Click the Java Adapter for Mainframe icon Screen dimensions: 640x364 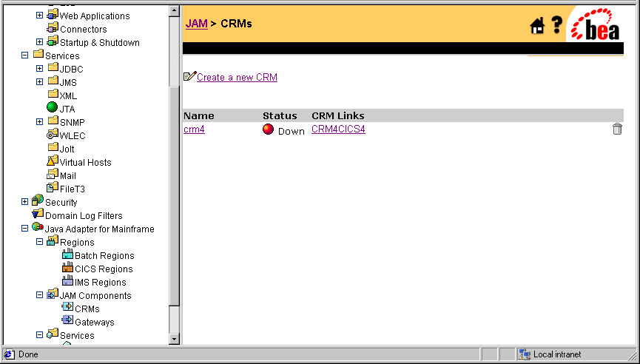click(x=38, y=227)
